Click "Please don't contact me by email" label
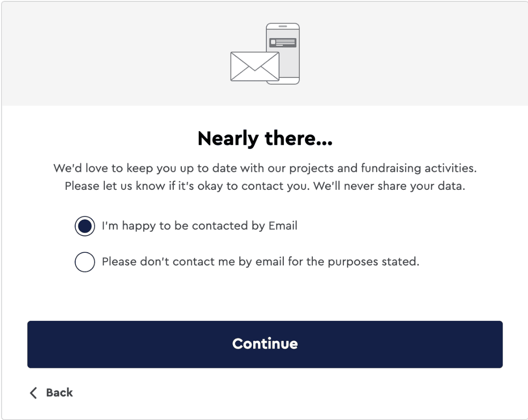Image resolution: width=528 pixels, height=420 pixels. pyautogui.click(x=260, y=262)
